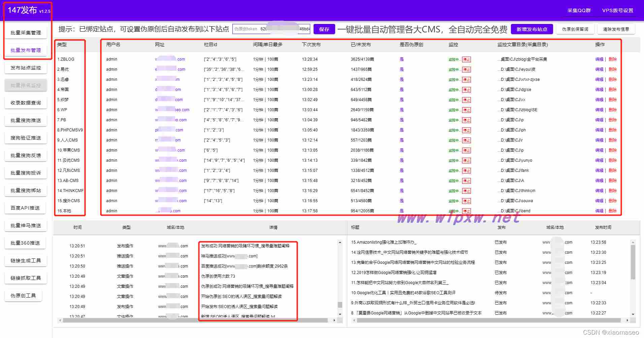Stop monitoring for 10.苹果CMS row
644x338 pixels.
tap(466, 150)
